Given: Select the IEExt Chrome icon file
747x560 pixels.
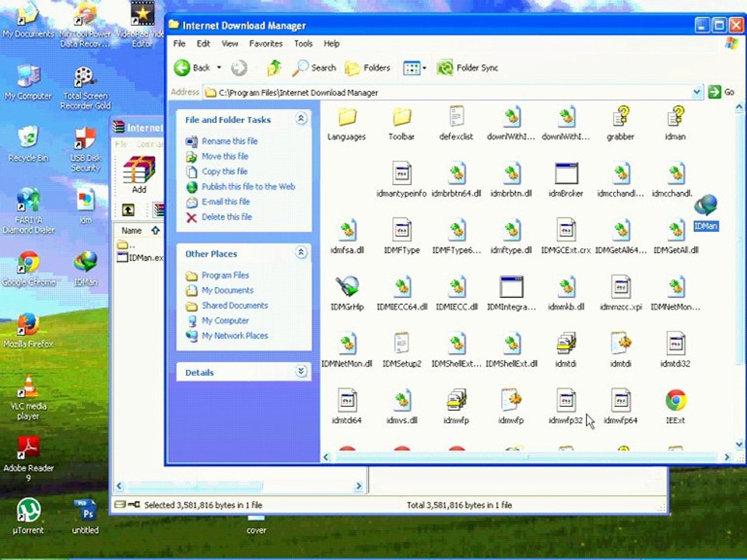Looking at the screenshot, I should click(675, 407).
